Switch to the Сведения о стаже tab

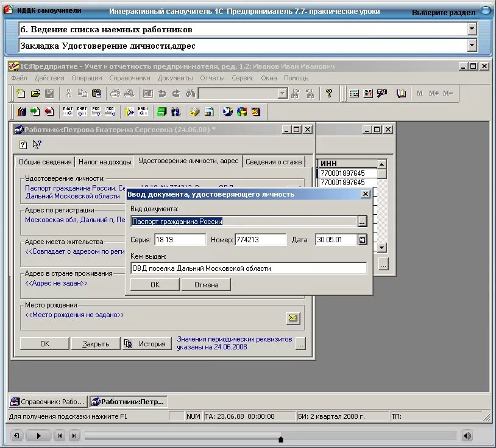tap(274, 162)
